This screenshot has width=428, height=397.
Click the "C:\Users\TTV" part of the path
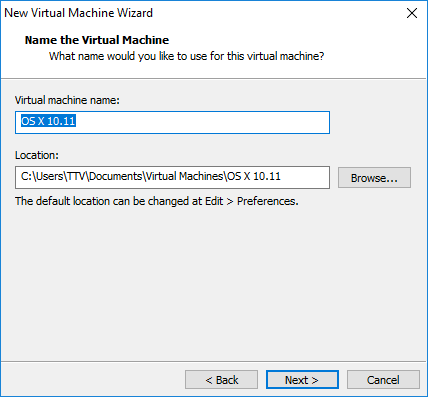54,176
